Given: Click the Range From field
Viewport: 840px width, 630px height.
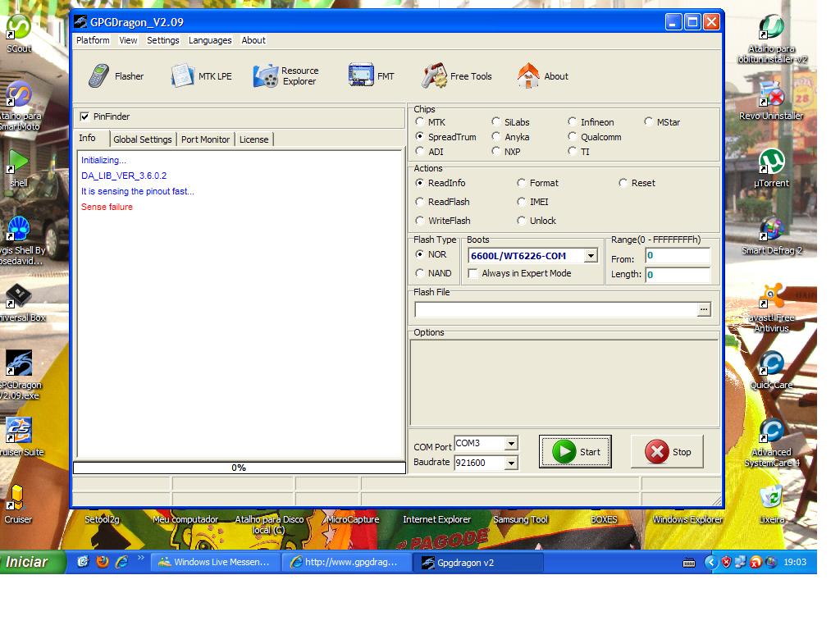Looking at the screenshot, I should [678, 256].
